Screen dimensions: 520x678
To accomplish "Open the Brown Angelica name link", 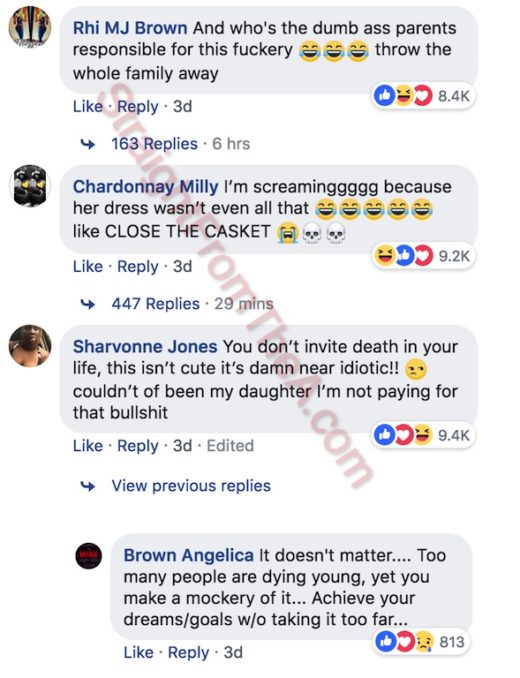I will [x=188, y=556].
